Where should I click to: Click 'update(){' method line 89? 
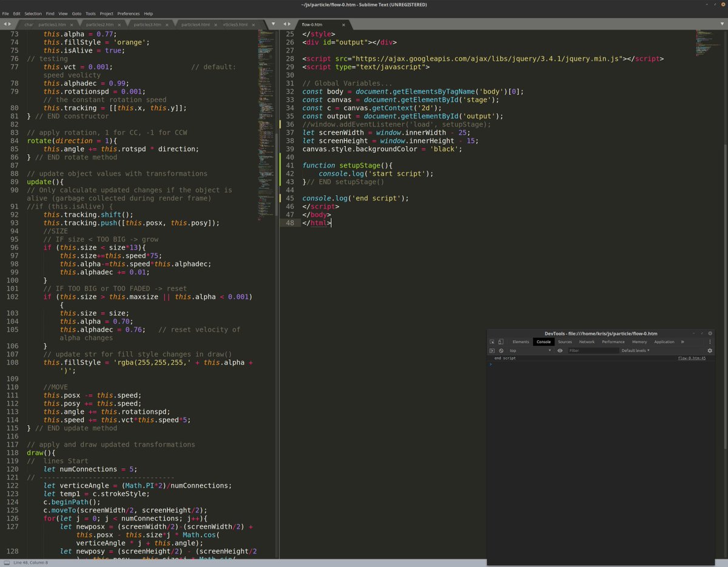click(45, 181)
